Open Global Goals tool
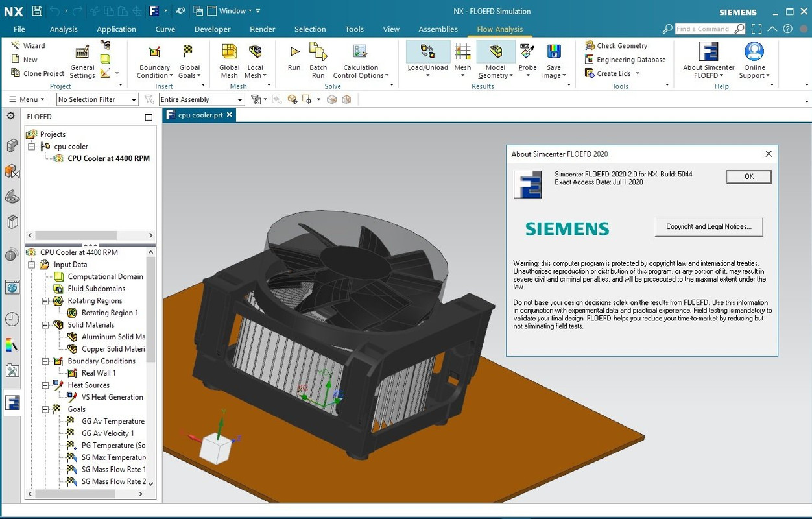 (x=189, y=61)
